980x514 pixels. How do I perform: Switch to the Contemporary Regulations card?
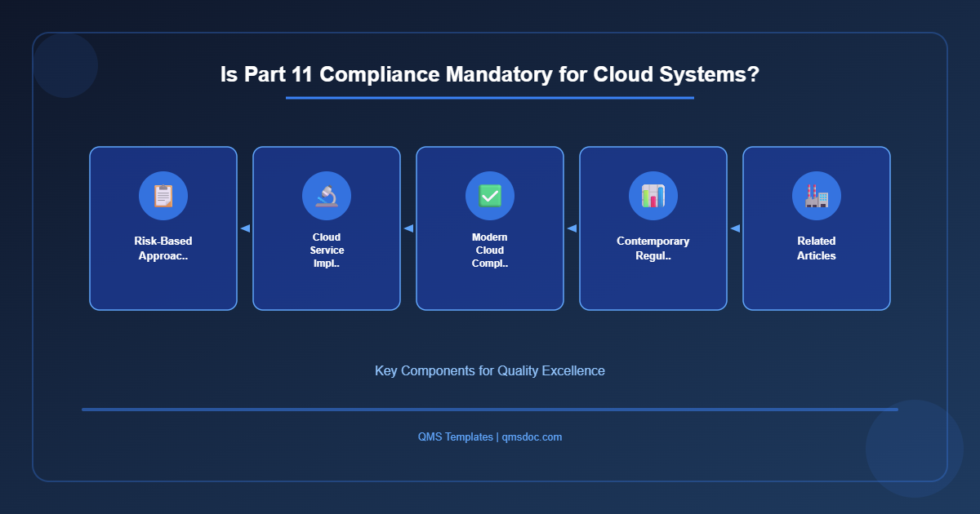tap(653, 228)
